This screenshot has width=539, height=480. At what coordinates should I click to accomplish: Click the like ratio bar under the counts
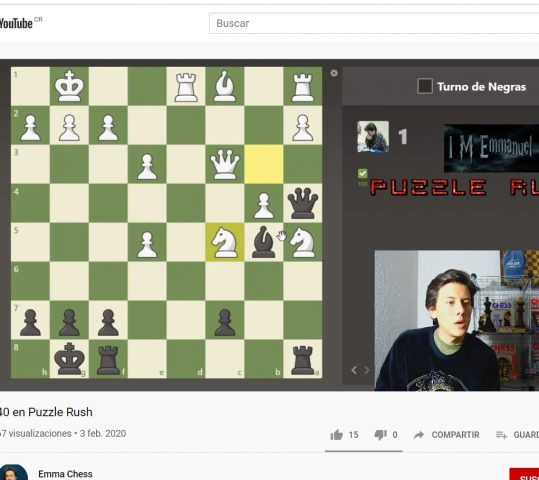pos(364,451)
